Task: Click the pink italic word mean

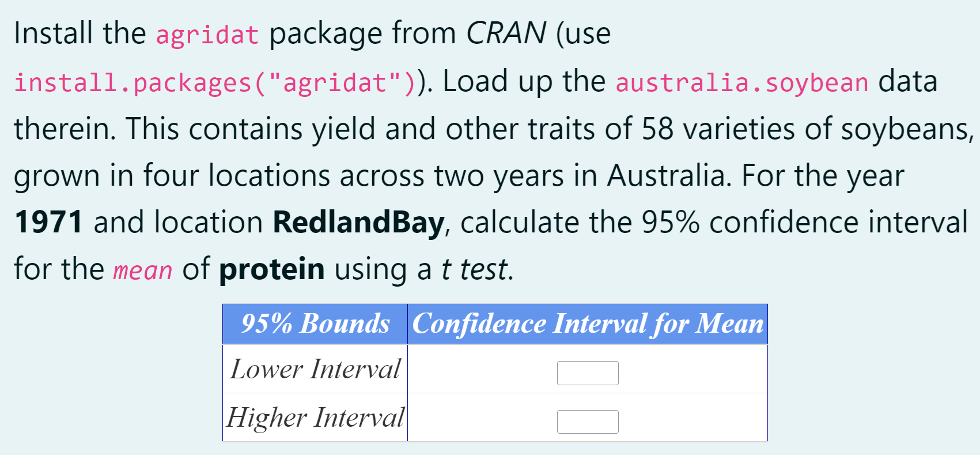Action: point(142,270)
